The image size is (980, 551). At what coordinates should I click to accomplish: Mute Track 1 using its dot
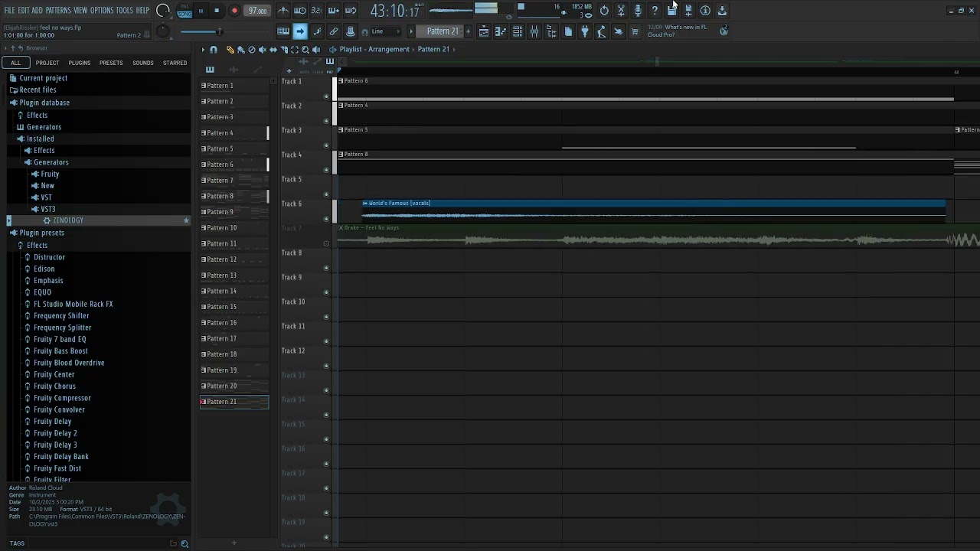click(x=327, y=96)
